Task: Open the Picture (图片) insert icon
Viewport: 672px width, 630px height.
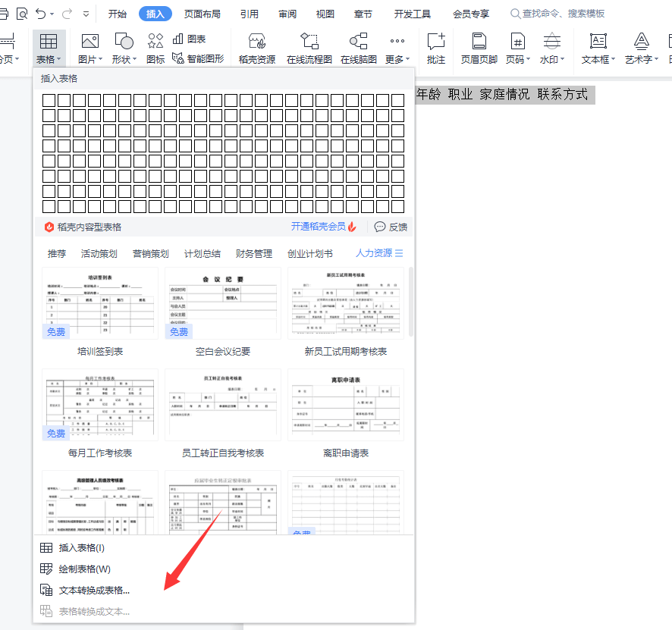Action: tap(90, 41)
